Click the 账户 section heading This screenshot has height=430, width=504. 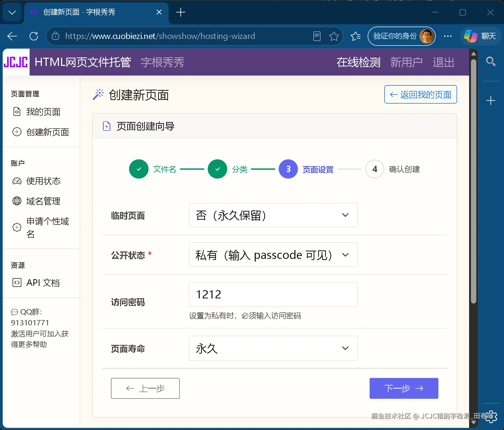[18, 163]
